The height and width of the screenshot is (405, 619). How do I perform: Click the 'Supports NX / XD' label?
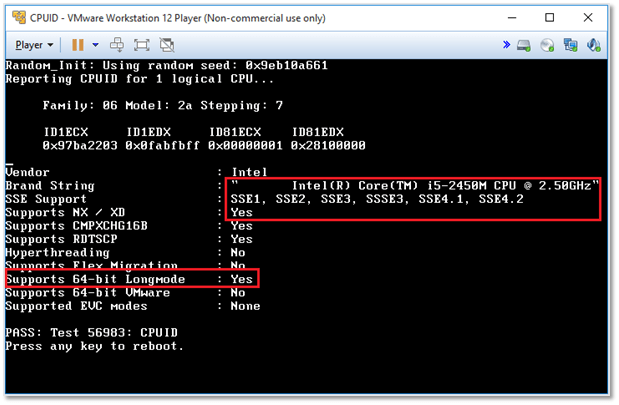[x=65, y=212]
